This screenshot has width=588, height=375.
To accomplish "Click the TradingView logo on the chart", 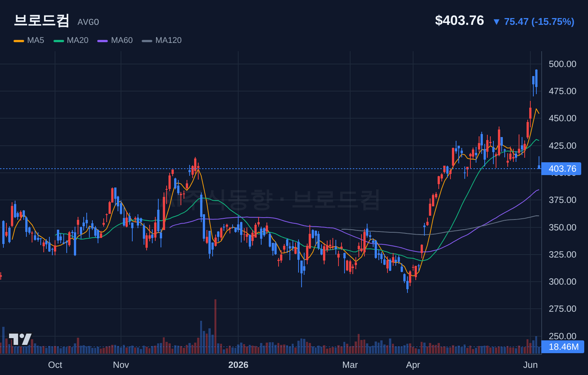I will 20,339.
